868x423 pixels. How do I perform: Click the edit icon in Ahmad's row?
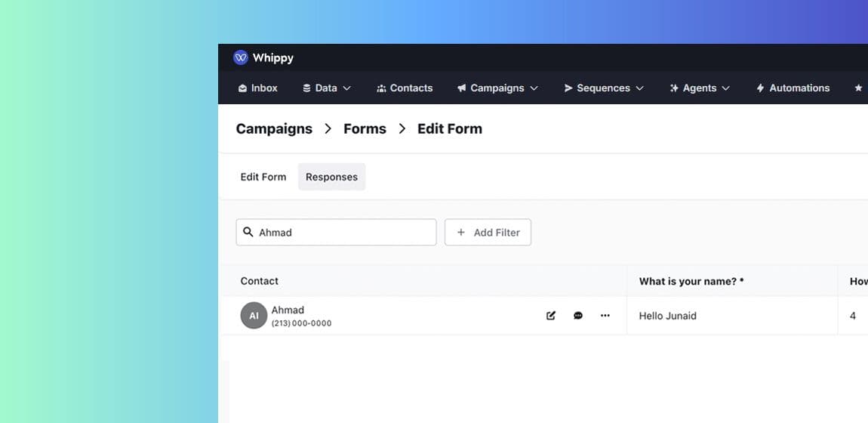click(551, 316)
